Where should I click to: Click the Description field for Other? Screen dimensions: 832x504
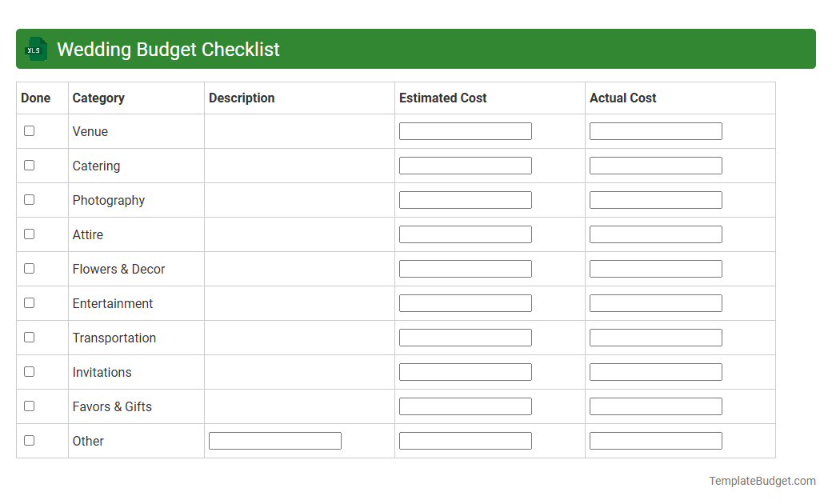click(x=274, y=440)
